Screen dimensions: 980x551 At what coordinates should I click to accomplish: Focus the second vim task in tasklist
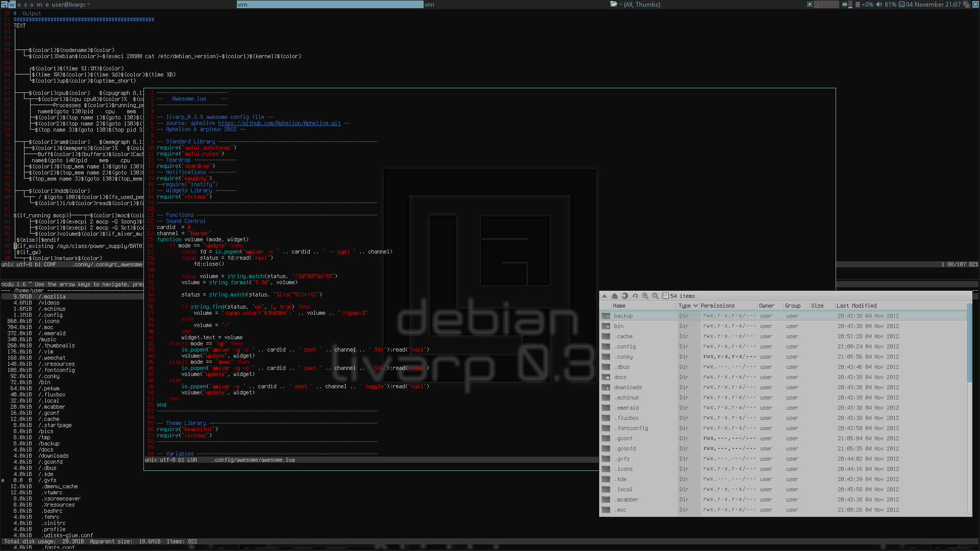click(x=516, y=5)
